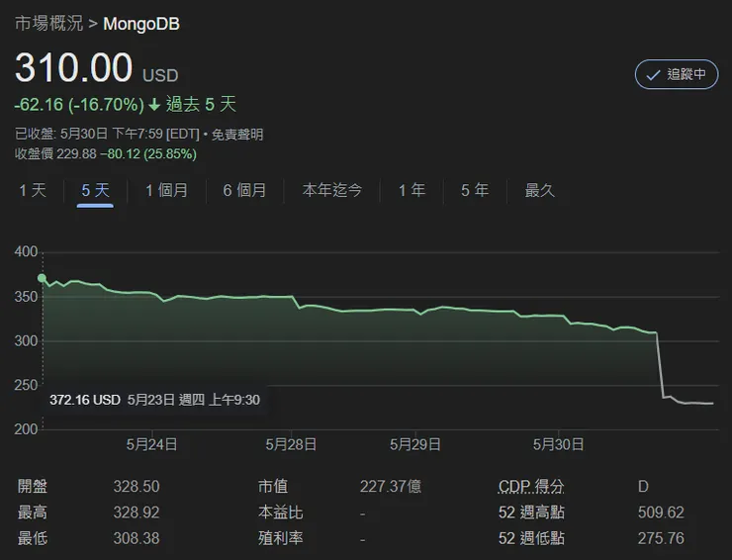Click the 400 y-axis label
732x560 pixels.
click(x=26, y=251)
